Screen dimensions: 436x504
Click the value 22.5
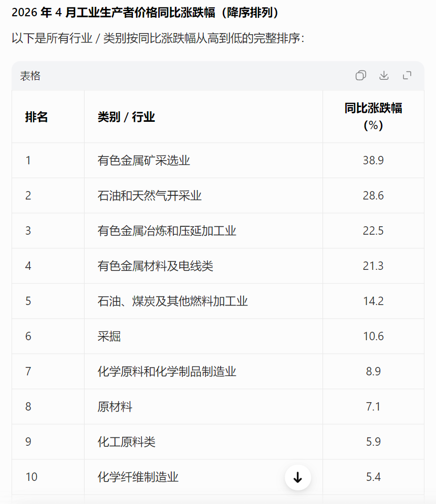[x=373, y=230]
